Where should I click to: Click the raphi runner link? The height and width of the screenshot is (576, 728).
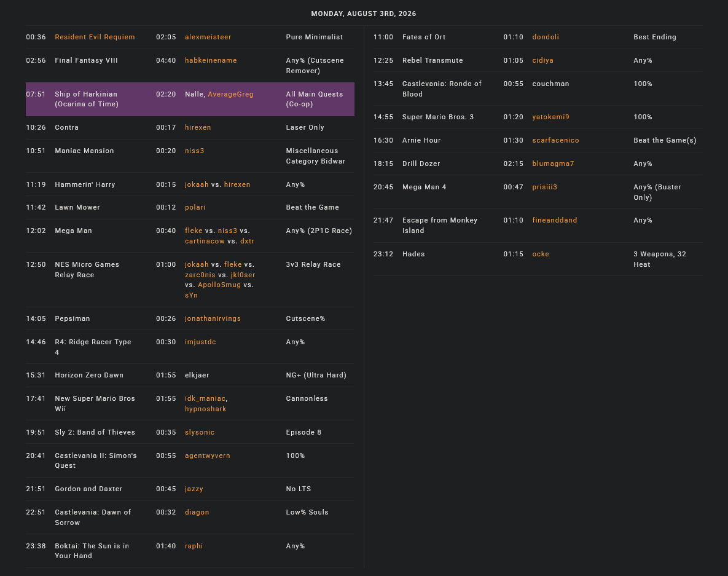coord(194,546)
